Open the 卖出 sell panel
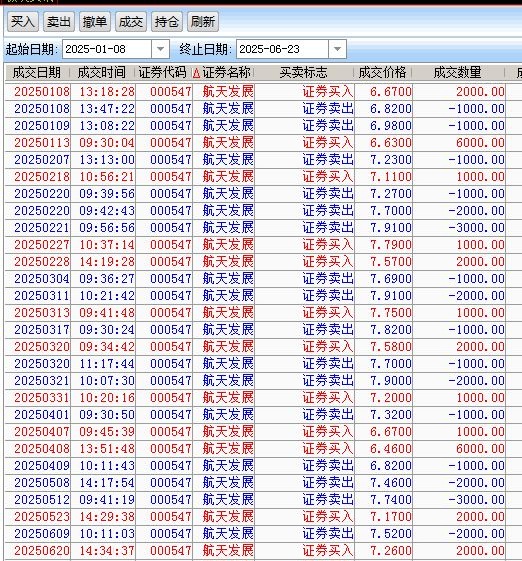The image size is (522, 561). coord(59,22)
